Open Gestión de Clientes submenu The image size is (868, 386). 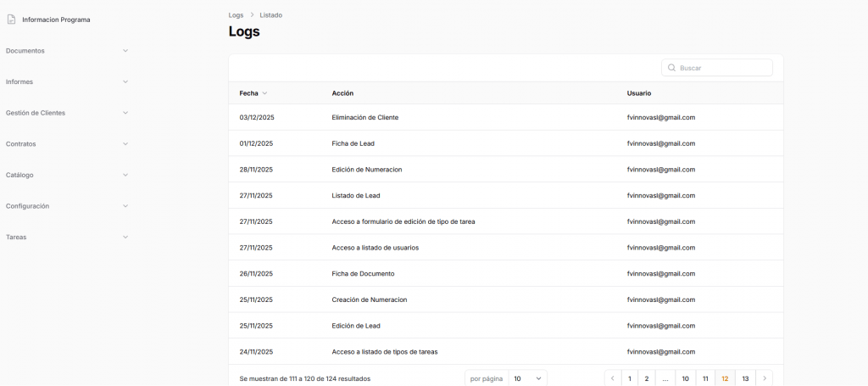[x=125, y=113]
